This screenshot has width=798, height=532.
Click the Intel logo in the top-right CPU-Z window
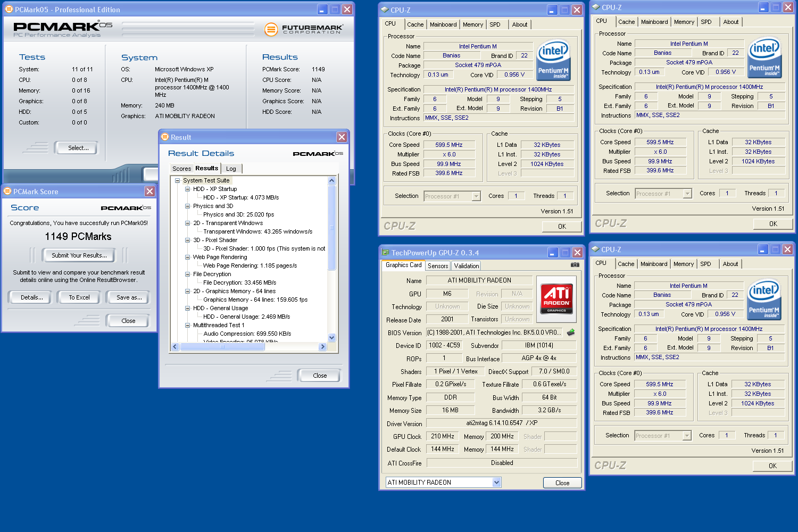coord(764,57)
